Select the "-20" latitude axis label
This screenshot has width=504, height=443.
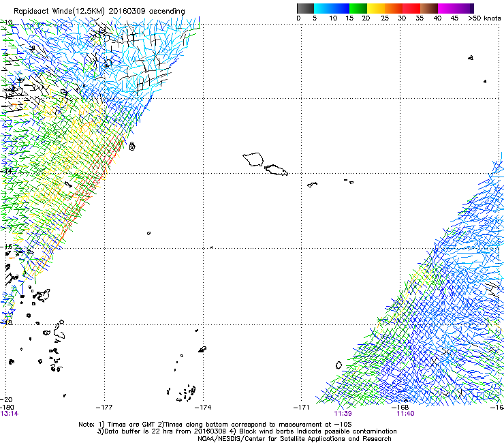(x=6, y=399)
